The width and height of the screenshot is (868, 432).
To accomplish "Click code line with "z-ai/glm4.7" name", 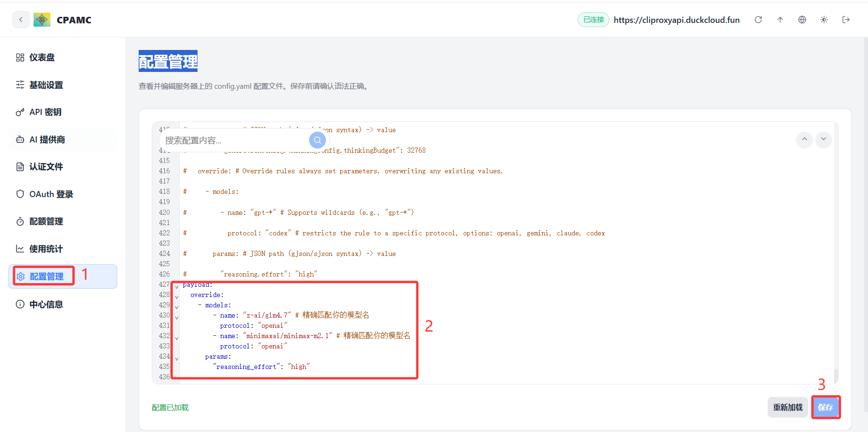I will tap(291, 315).
